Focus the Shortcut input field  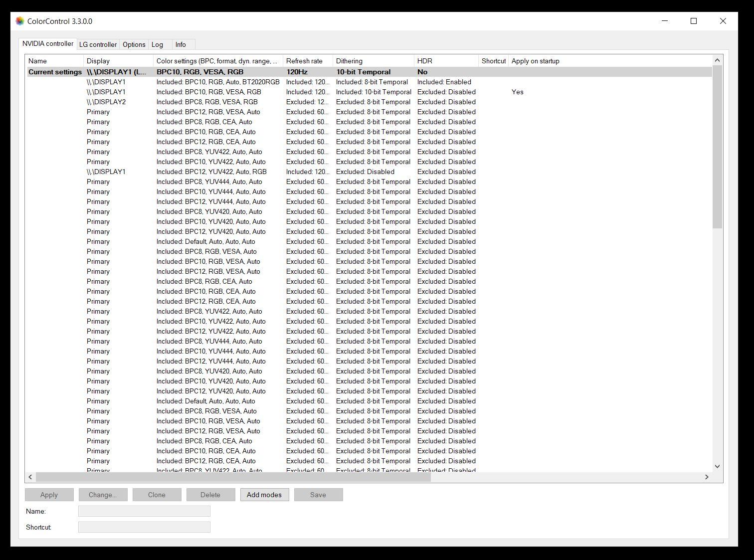click(144, 527)
